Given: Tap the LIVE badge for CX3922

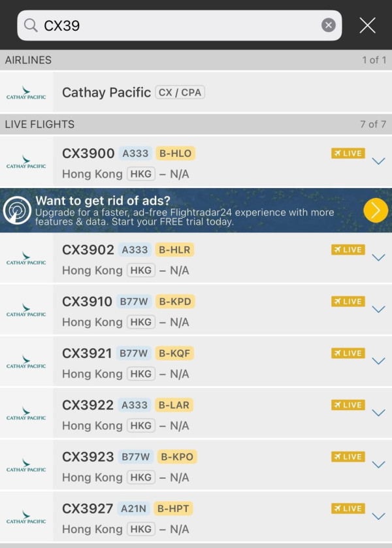Looking at the screenshot, I should tap(348, 405).
